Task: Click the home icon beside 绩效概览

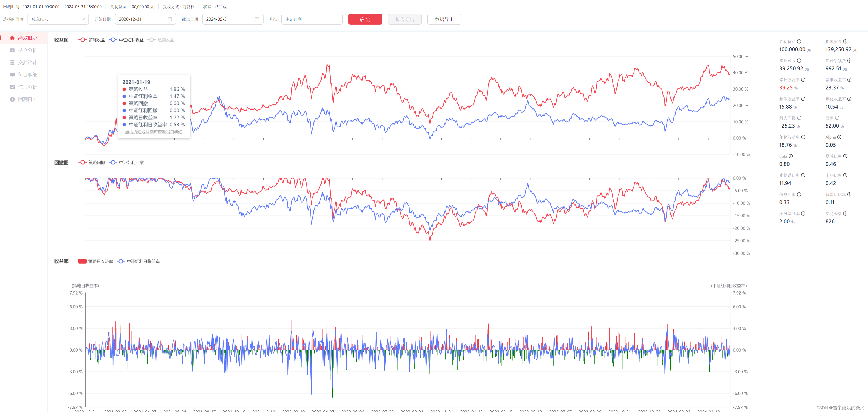Action: pos(13,38)
